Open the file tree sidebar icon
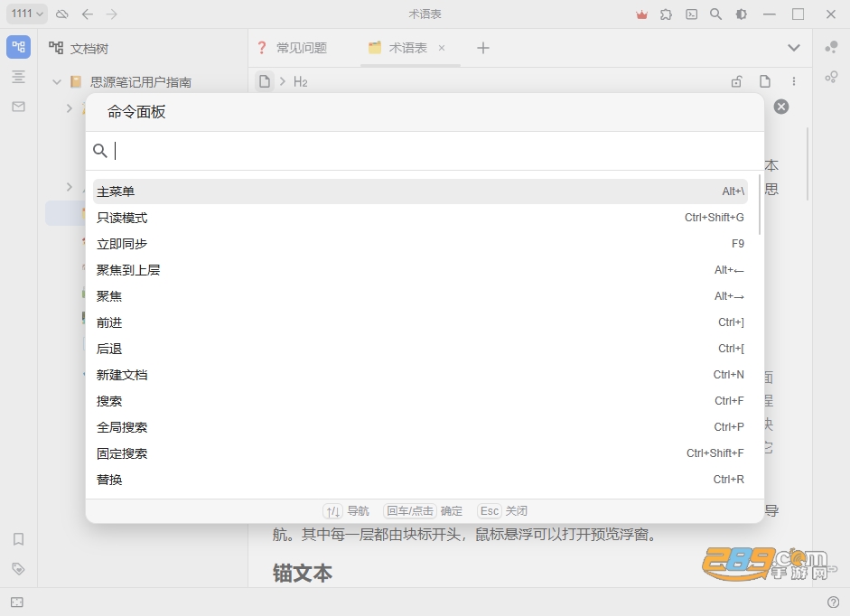Screen dimensions: 850x616 point(18,47)
